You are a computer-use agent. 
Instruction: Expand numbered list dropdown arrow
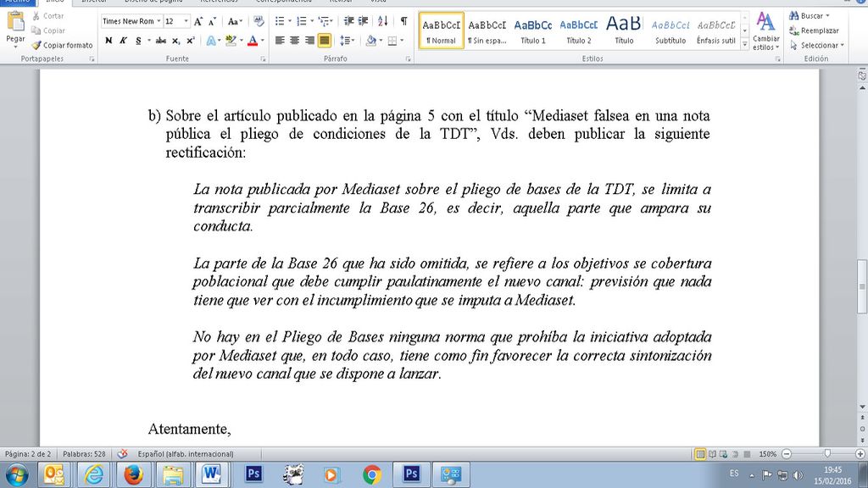click(x=312, y=21)
